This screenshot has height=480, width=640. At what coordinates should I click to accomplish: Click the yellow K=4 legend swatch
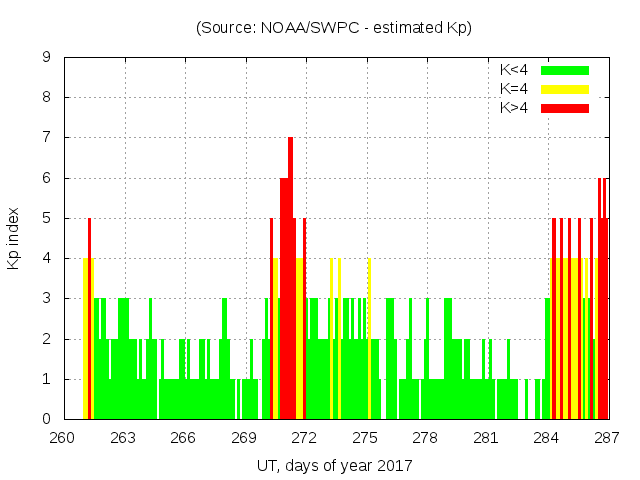coord(565,89)
